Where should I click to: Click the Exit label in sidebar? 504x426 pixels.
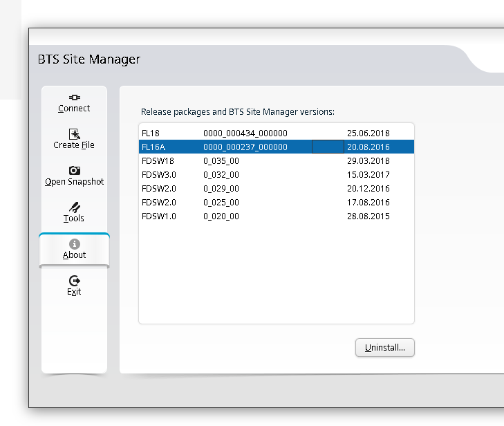pyautogui.click(x=74, y=292)
